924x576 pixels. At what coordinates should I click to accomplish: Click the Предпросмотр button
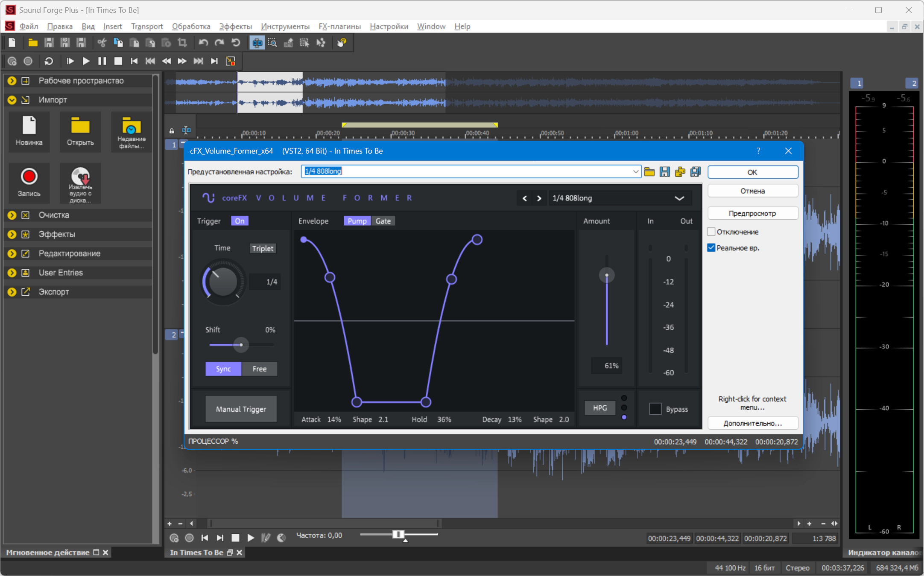pyautogui.click(x=753, y=213)
